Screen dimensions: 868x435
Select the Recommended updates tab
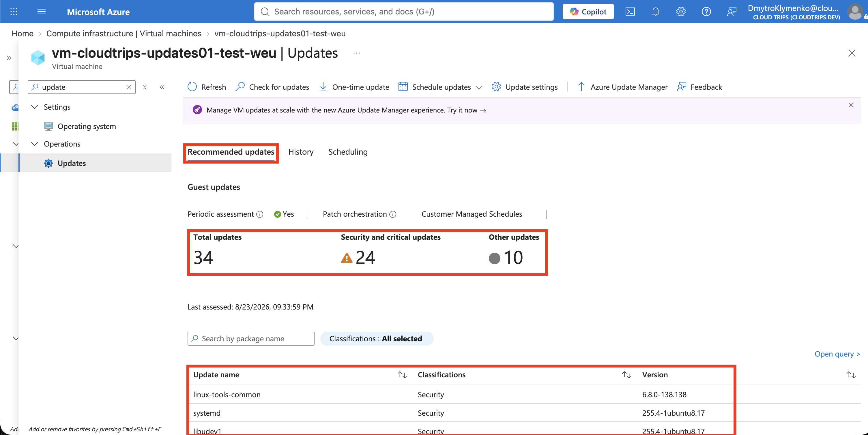231,152
